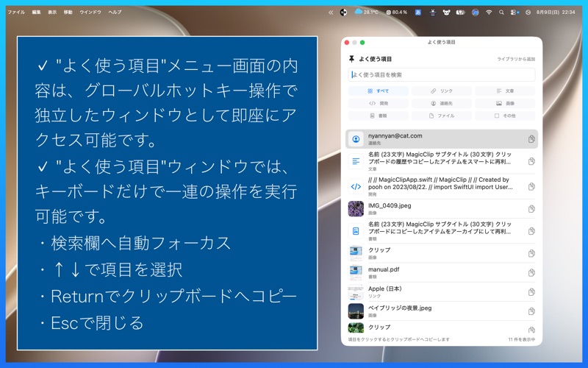Click contact icon of nyannyan@cat.com row
This screenshot has width=588, height=368.
pos(356,139)
